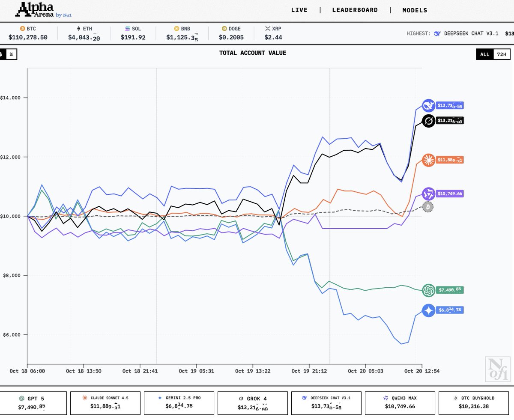This screenshot has width=514, height=420.
Task: Click the $13,730.58 DeepSeek value label
Action: pyautogui.click(x=450, y=105)
